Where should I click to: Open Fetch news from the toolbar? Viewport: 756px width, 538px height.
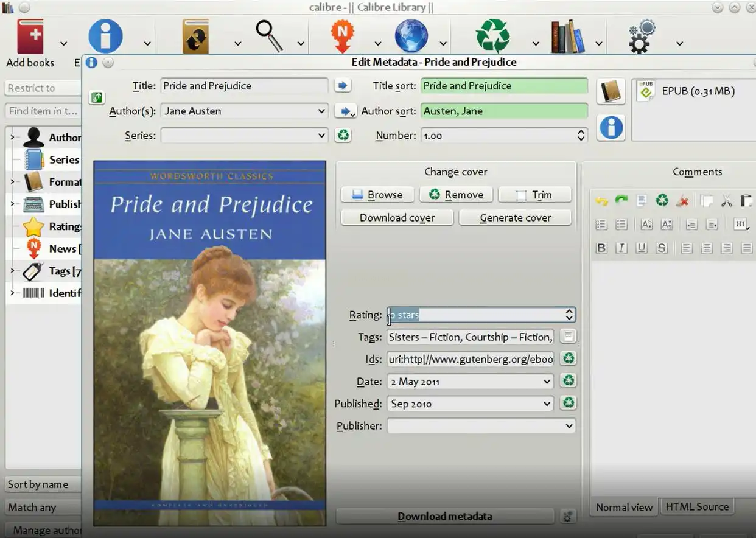pyautogui.click(x=342, y=37)
